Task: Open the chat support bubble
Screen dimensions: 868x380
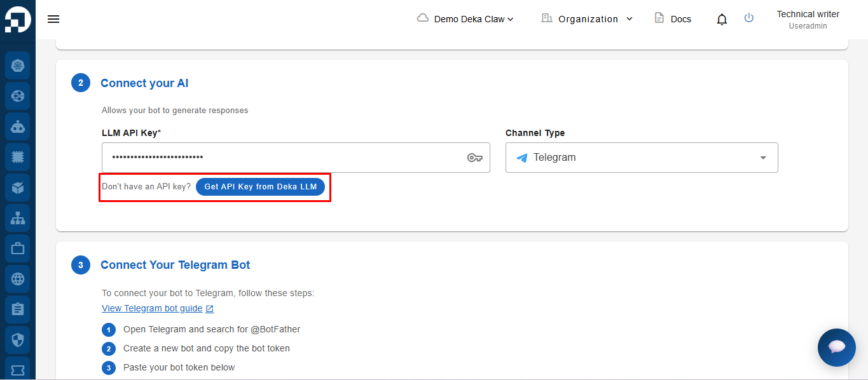Action: click(x=837, y=348)
